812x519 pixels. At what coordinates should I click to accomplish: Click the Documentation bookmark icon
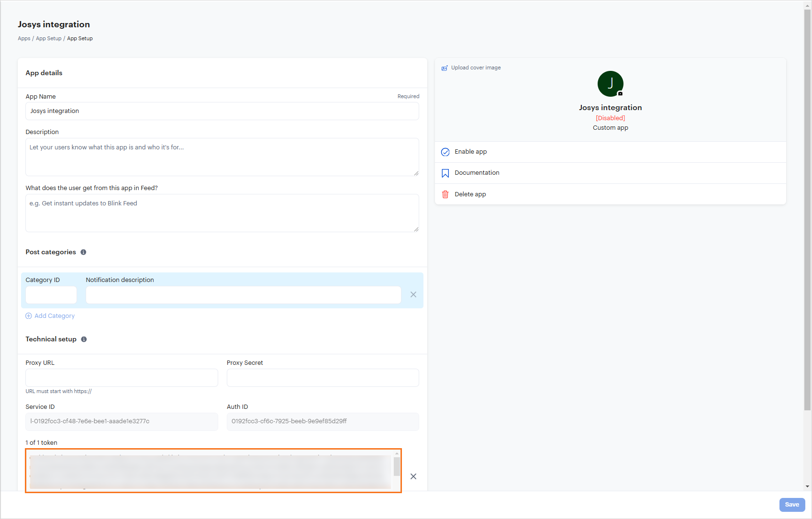pos(445,173)
